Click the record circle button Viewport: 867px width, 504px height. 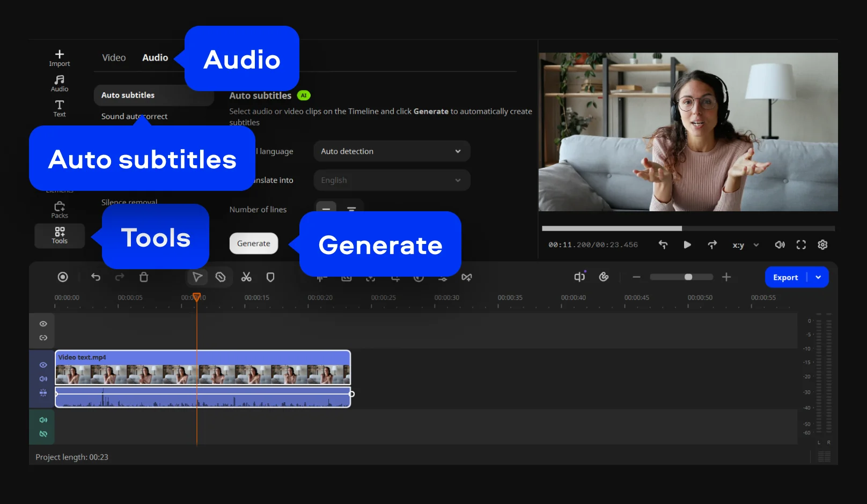click(x=63, y=277)
